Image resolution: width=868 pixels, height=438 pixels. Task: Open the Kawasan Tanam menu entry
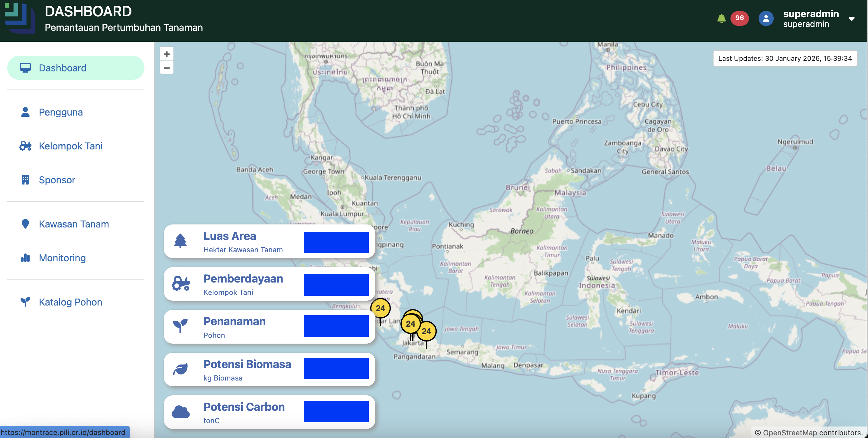(x=73, y=224)
